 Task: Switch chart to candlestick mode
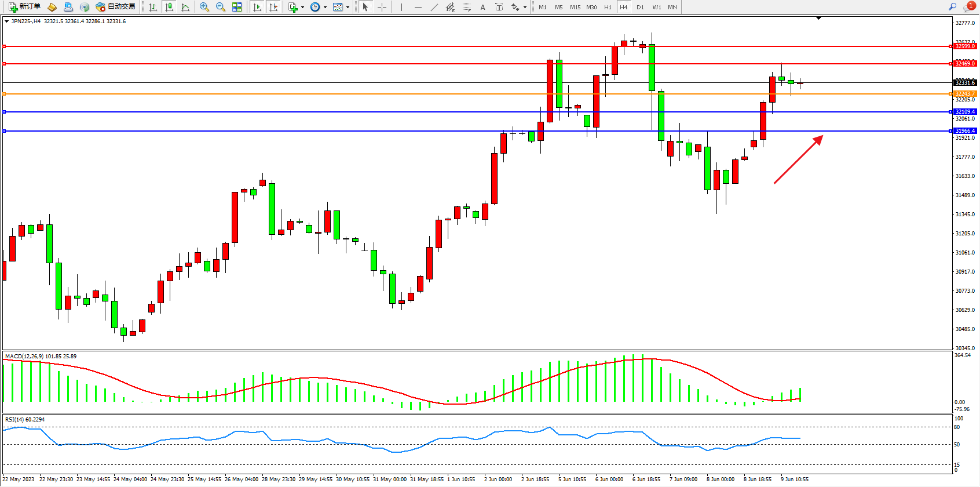(169, 7)
